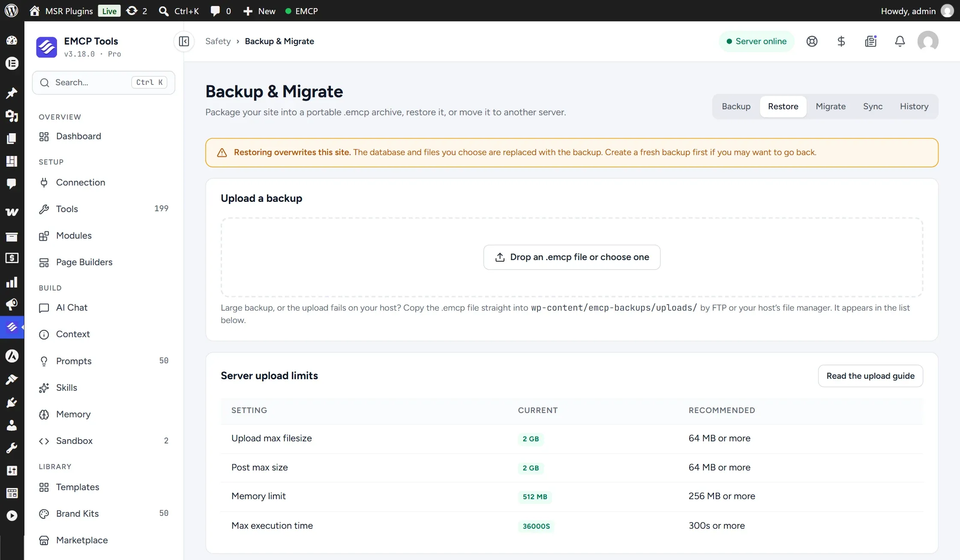Screen dimensions: 960x560
Task: Open WordPress dashboard gauge icon
Action: coord(12,40)
